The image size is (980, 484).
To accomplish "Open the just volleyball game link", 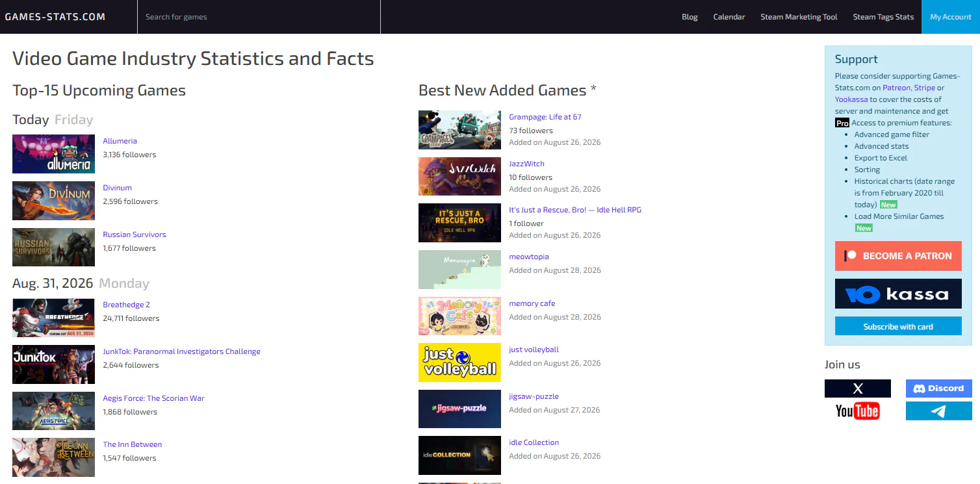I will point(534,350).
